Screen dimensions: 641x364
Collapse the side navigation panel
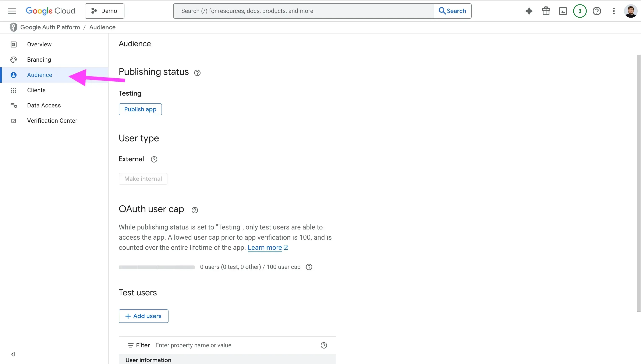(x=13, y=354)
